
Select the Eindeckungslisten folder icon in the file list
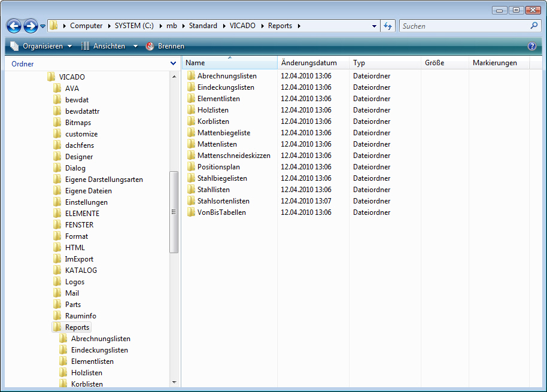coord(191,87)
